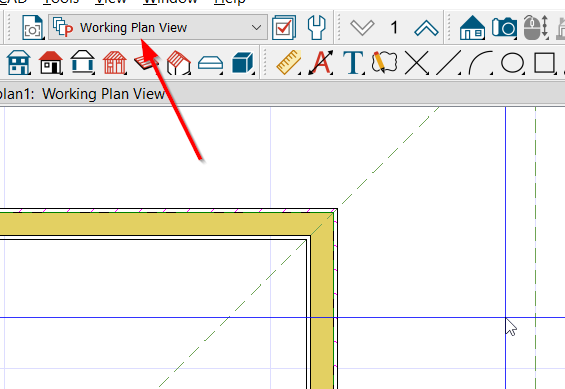This screenshot has height=389, width=565.
Task: Select the camera tool icon
Action: point(504,27)
